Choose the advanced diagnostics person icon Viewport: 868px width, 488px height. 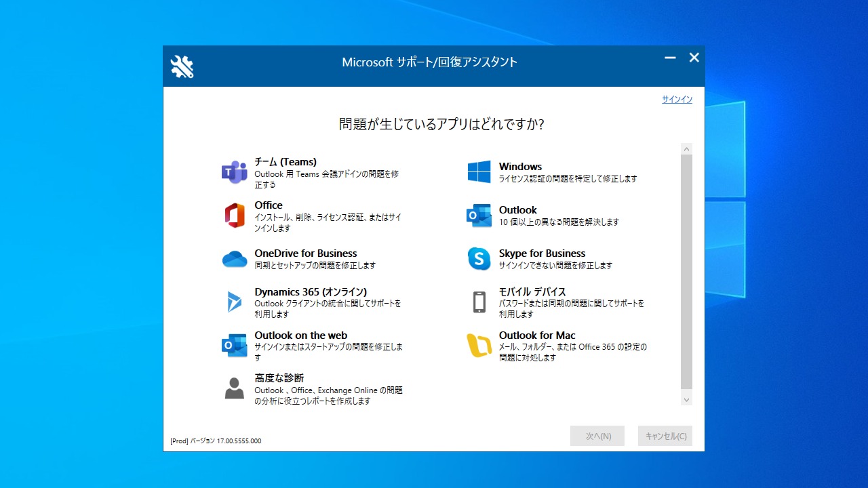pyautogui.click(x=235, y=388)
